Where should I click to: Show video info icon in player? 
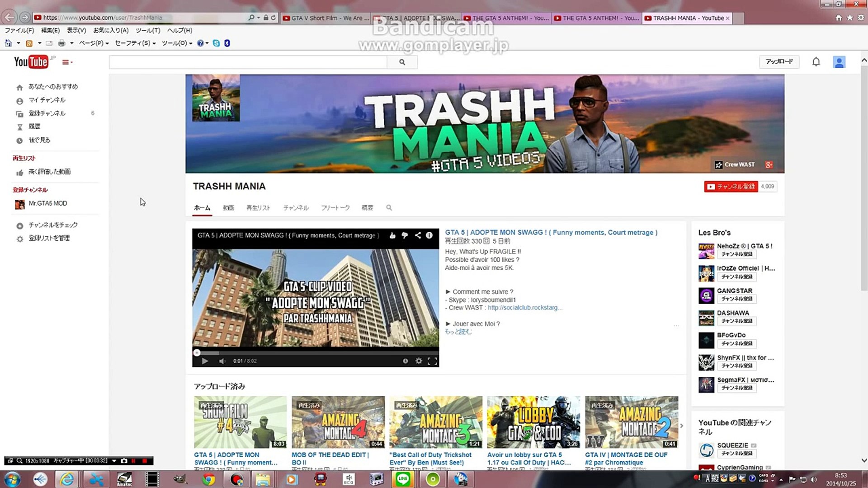pos(429,235)
